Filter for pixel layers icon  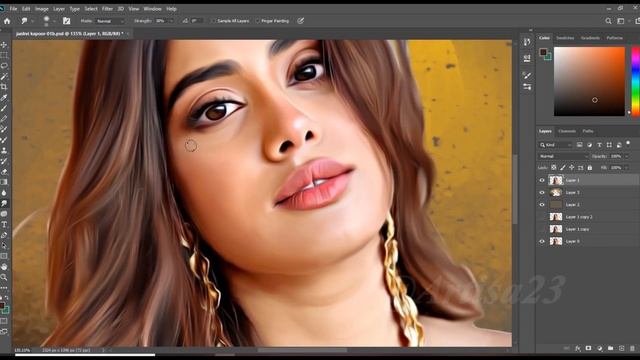(x=580, y=145)
